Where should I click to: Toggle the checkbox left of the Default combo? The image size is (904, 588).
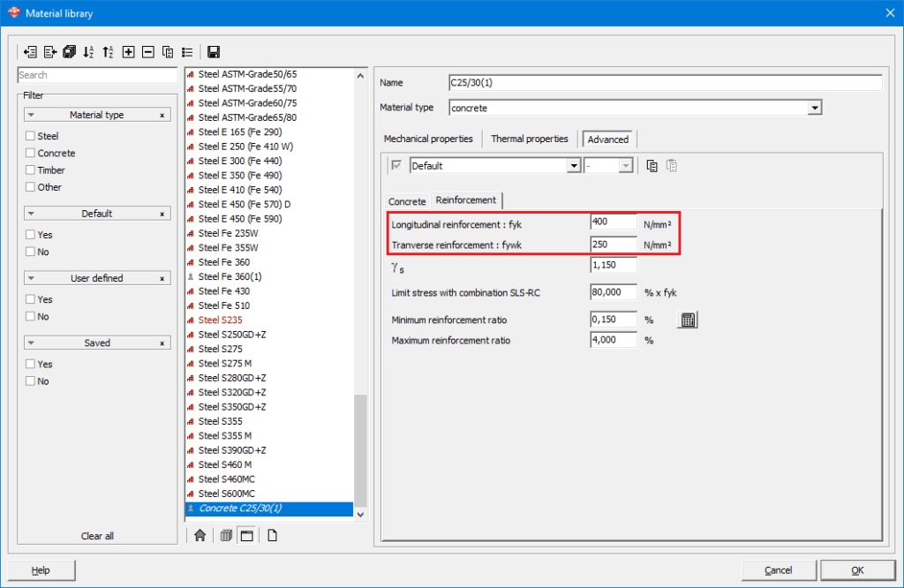coord(396,165)
